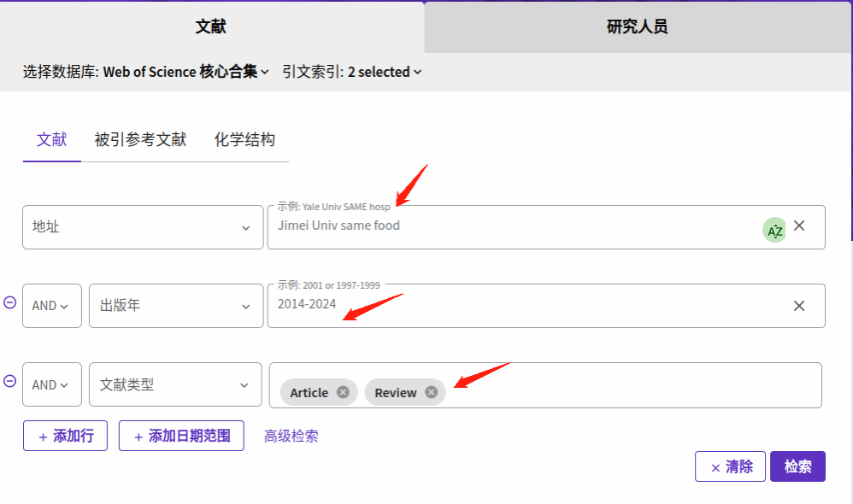Remove the Article chip
853x504 pixels.
(x=343, y=392)
